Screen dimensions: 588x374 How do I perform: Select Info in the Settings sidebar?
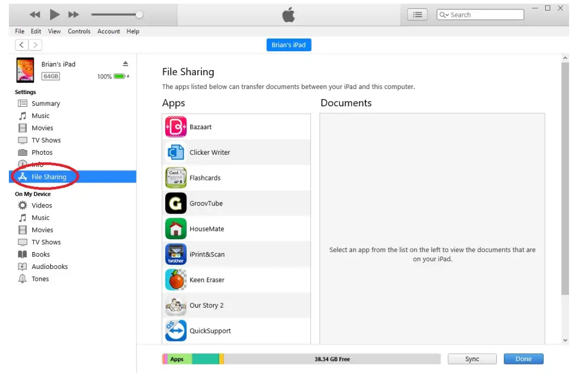tap(37, 164)
